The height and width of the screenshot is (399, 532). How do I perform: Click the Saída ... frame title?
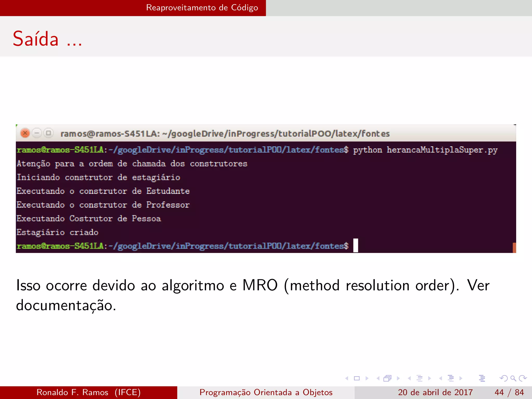pos(48,39)
